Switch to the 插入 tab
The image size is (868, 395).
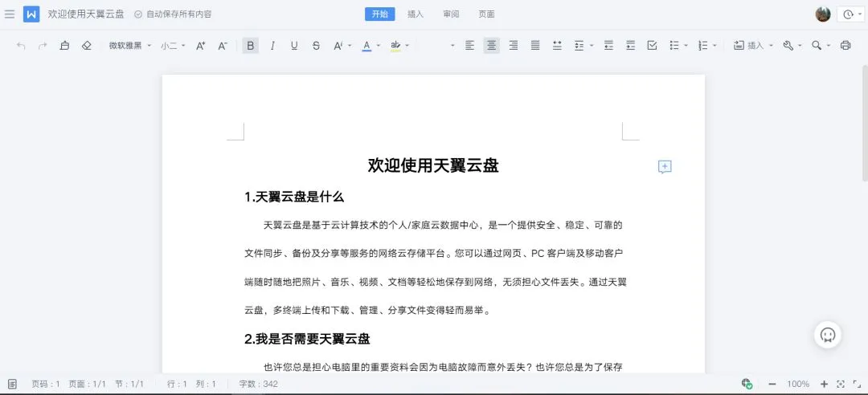pyautogui.click(x=416, y=14)
